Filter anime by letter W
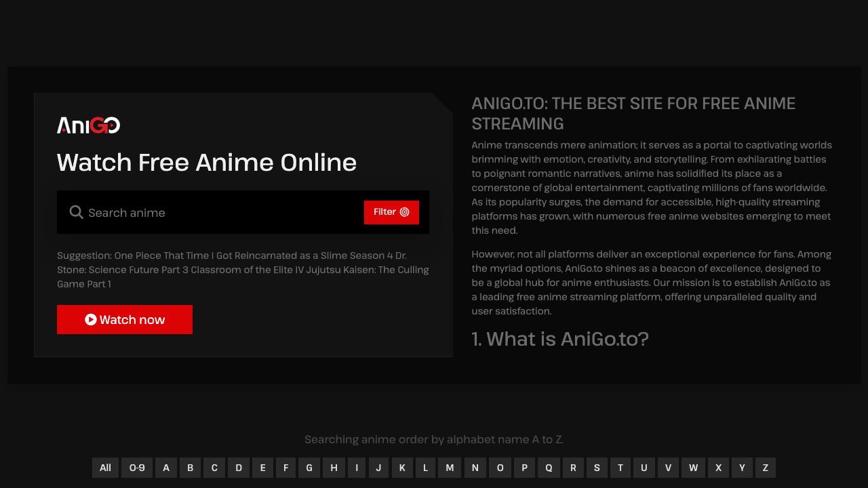The width and height of the screenshot is (868, 488). [x=693, y=468]
